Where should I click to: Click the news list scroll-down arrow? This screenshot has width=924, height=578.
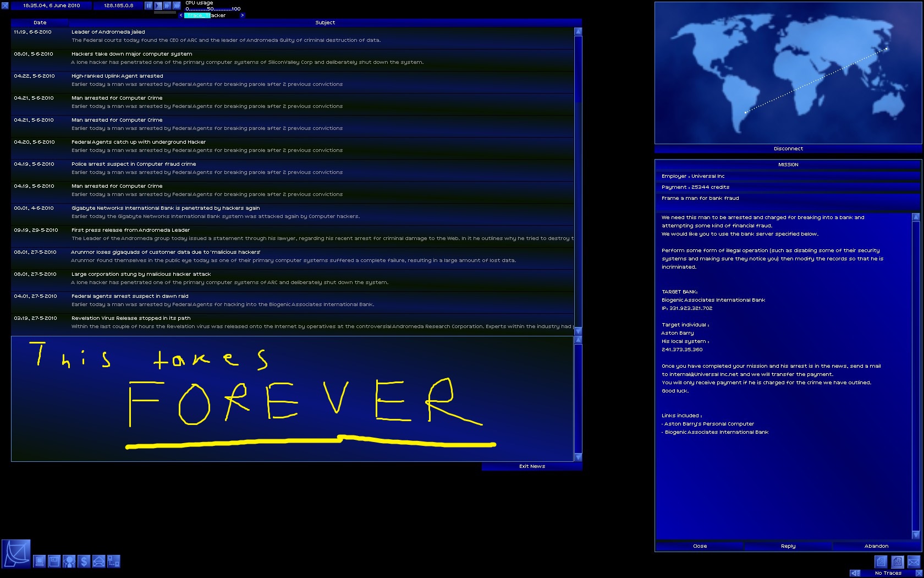pos(578,331)
